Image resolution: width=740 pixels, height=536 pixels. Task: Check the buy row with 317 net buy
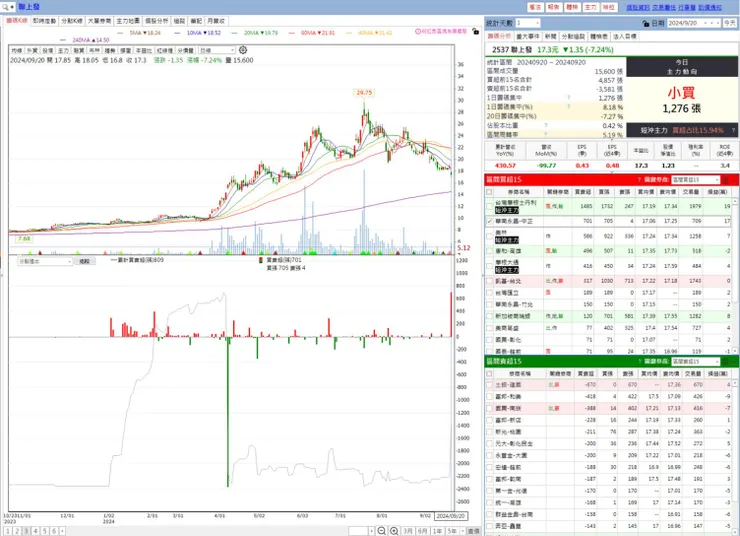(x=489, y=281)
